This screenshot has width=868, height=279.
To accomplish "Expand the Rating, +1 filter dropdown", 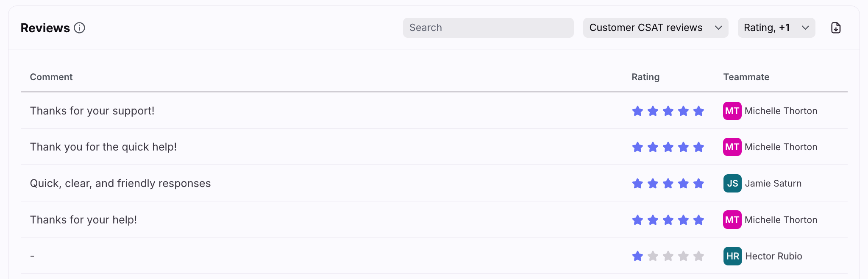I will point(767,28).
